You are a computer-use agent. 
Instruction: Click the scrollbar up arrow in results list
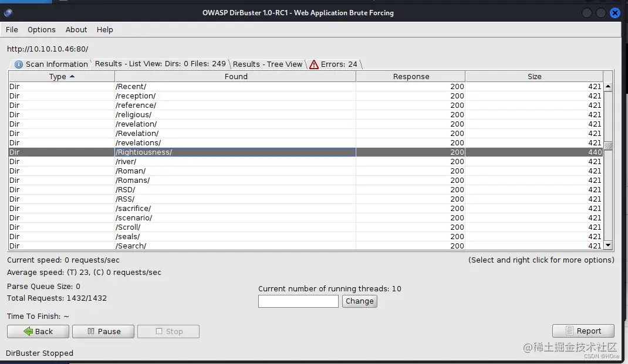608,86
